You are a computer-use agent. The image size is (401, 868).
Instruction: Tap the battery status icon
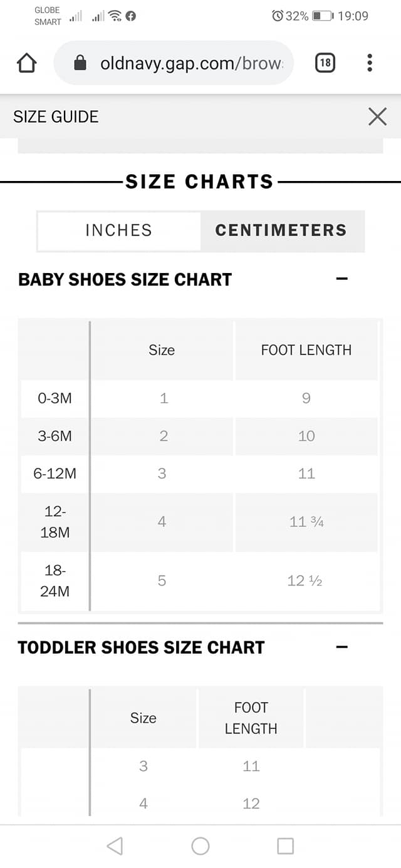[323, 16]
